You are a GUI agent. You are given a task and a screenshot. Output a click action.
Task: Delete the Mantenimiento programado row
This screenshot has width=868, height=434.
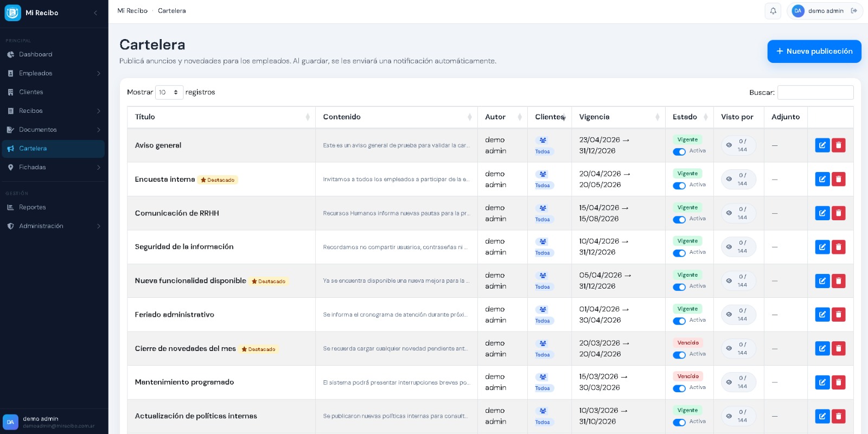[838, 382]
